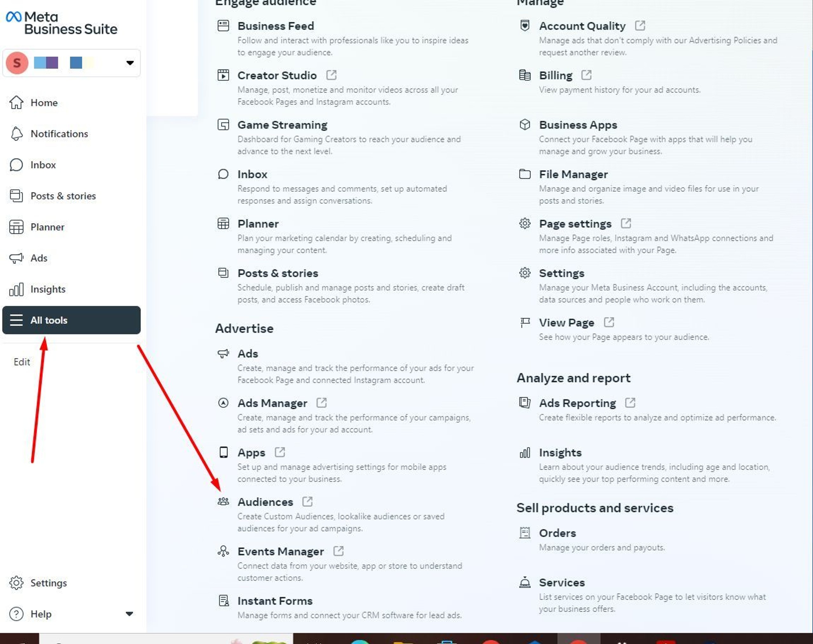The height and width of the screenshot is (644, 813).
Task: Click the Game Streaming icon
Action: 223,124
